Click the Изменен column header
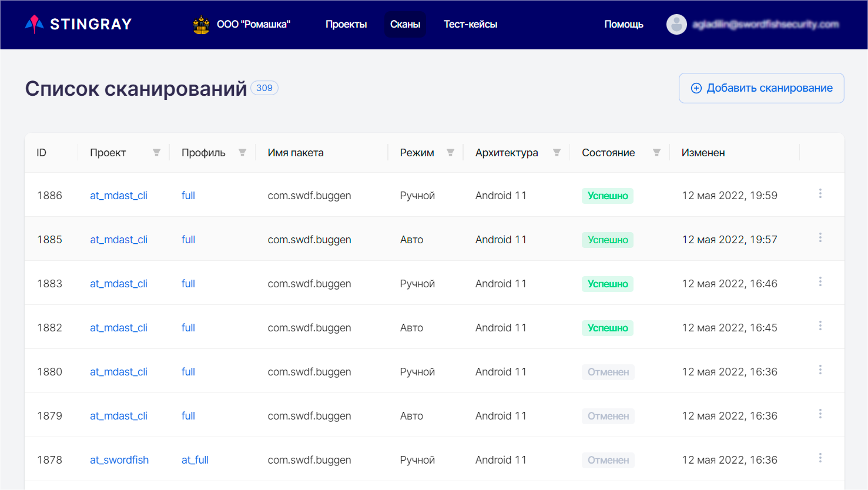The width and height of the screenshot is (868, 490). pos(703,153)
